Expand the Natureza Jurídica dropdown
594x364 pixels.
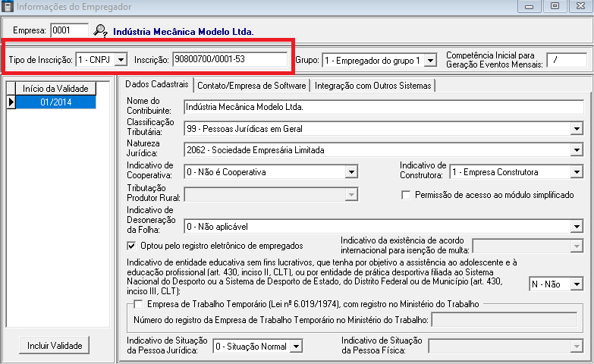coord(577,151)
